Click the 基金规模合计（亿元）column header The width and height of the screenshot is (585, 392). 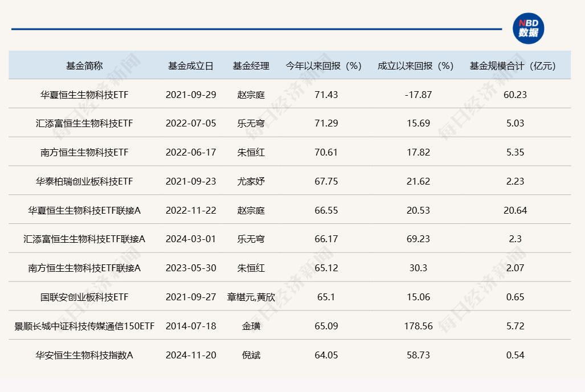513,66
